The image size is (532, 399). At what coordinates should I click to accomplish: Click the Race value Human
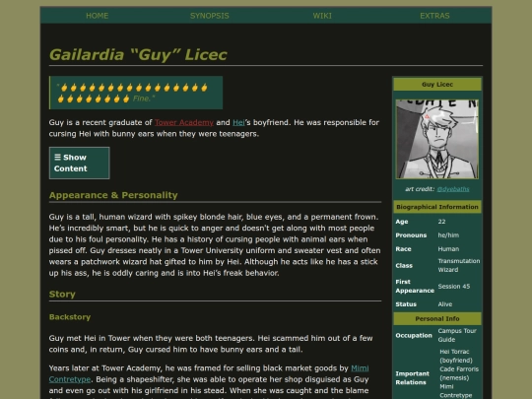[448, 249]
